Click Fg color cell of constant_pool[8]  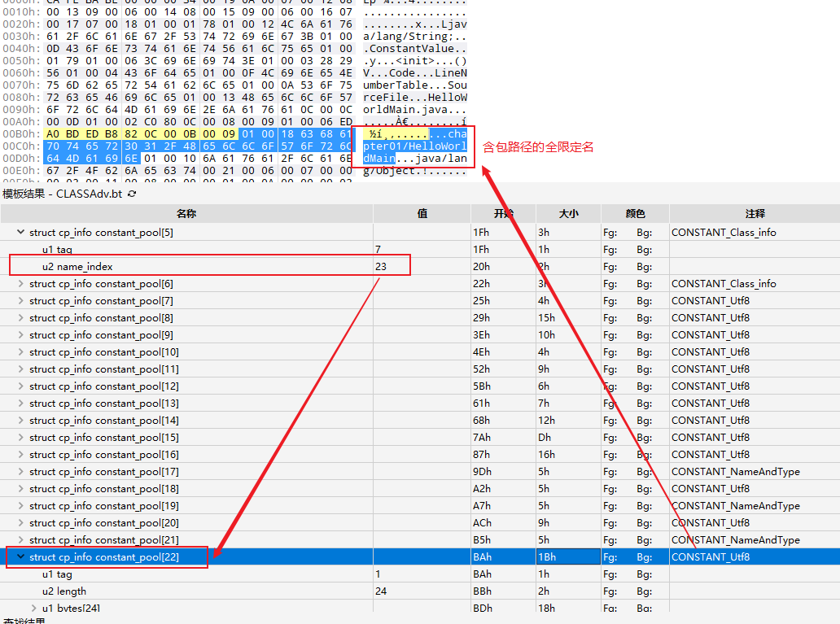pyautogui.click(x=612, y=318)
